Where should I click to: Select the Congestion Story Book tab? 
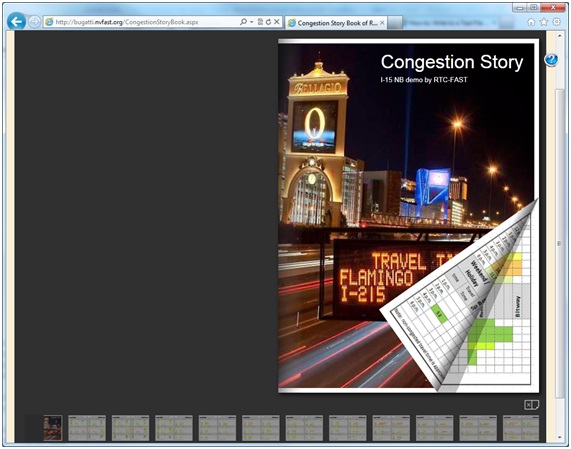[336, 23]
